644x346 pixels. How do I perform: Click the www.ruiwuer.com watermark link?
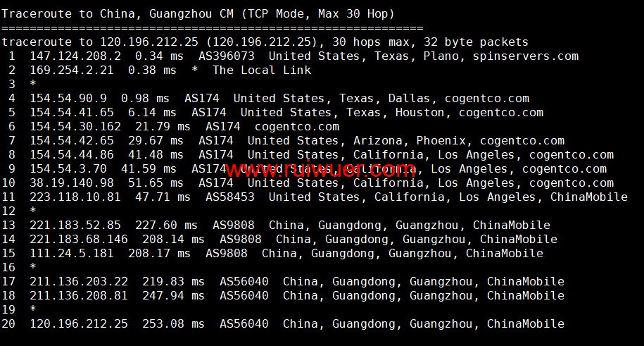click(x=321, y=169)
